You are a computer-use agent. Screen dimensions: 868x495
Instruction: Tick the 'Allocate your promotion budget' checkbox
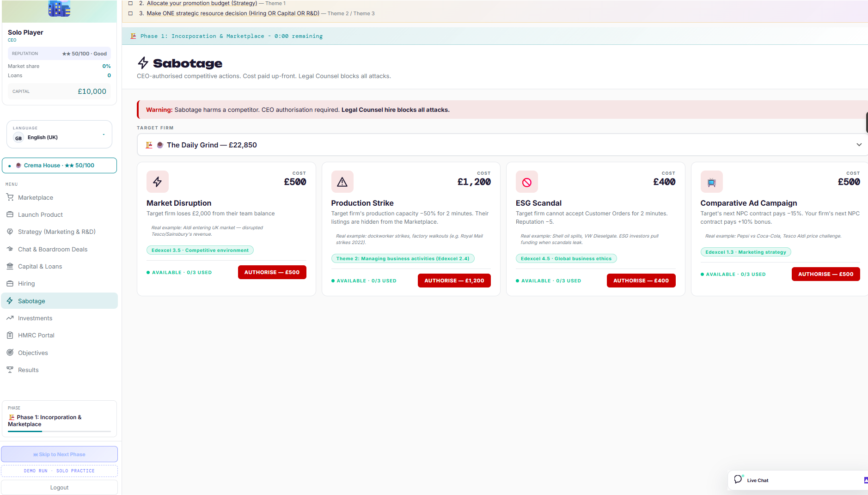point(131,3)
